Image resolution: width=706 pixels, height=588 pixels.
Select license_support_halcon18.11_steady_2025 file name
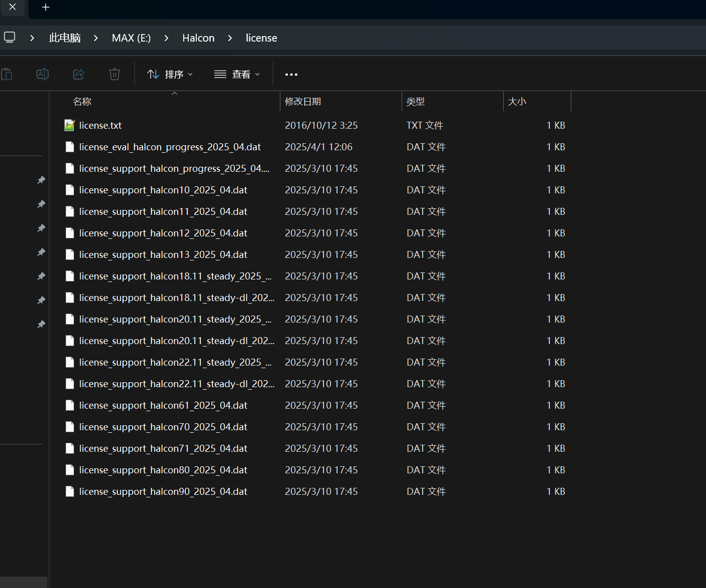(175, 276)
